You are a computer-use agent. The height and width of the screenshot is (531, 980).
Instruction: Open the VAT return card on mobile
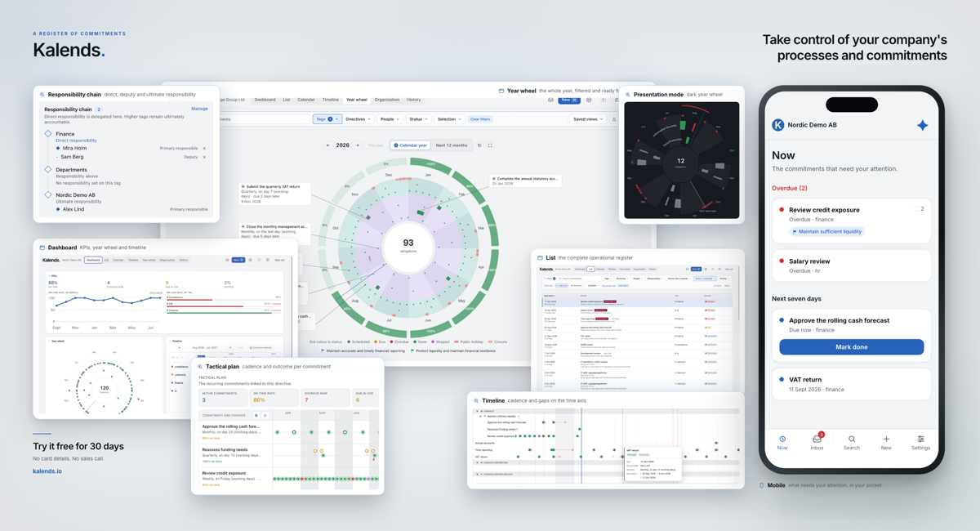click(852, 384)
